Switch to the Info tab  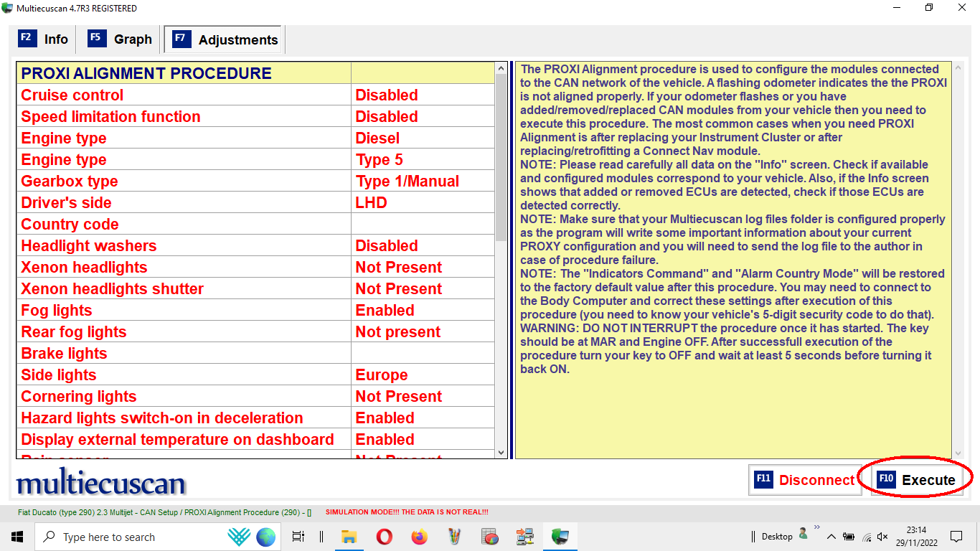coord(44,39)
